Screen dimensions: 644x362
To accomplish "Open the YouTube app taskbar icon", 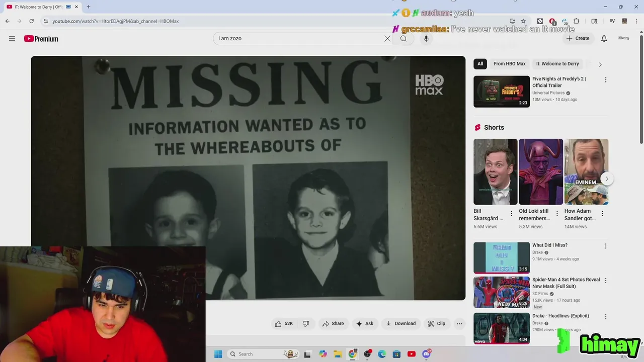I will pos(411,354).
